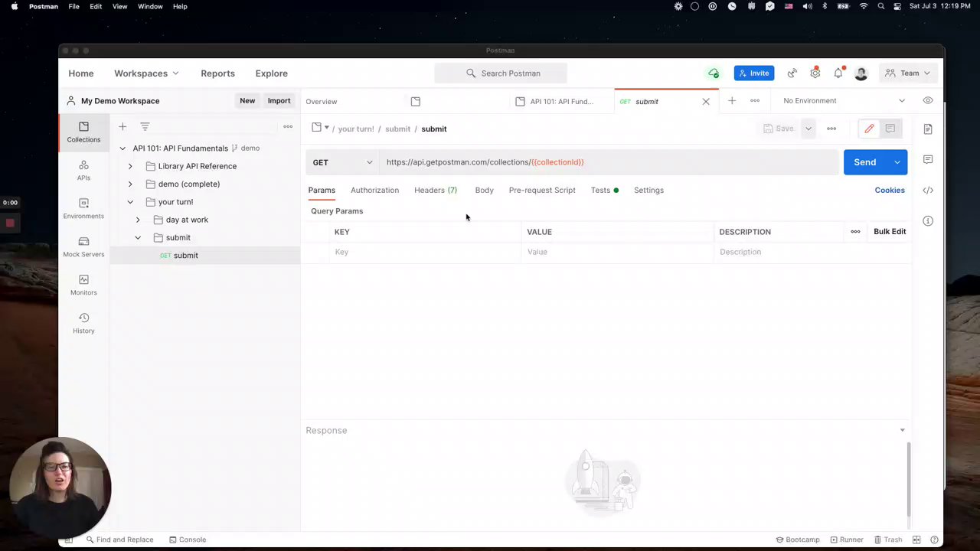
Task: Expand the Library API Reference folder
Action: point(130,166)
